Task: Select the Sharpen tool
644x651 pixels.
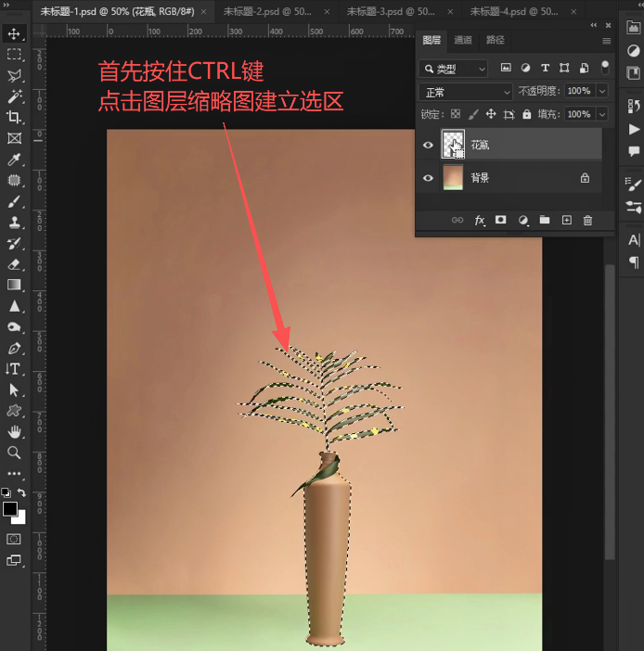Action: click(14, 306)
